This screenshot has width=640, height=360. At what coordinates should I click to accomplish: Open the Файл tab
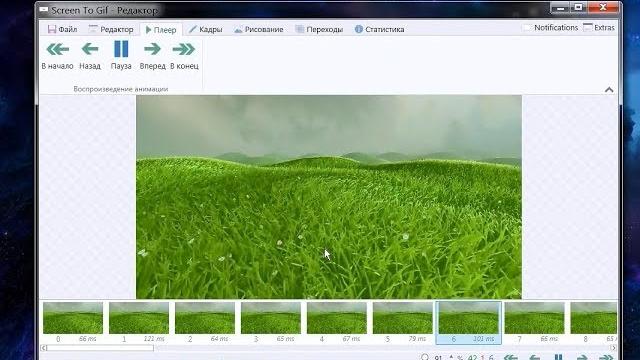[62, 29]
